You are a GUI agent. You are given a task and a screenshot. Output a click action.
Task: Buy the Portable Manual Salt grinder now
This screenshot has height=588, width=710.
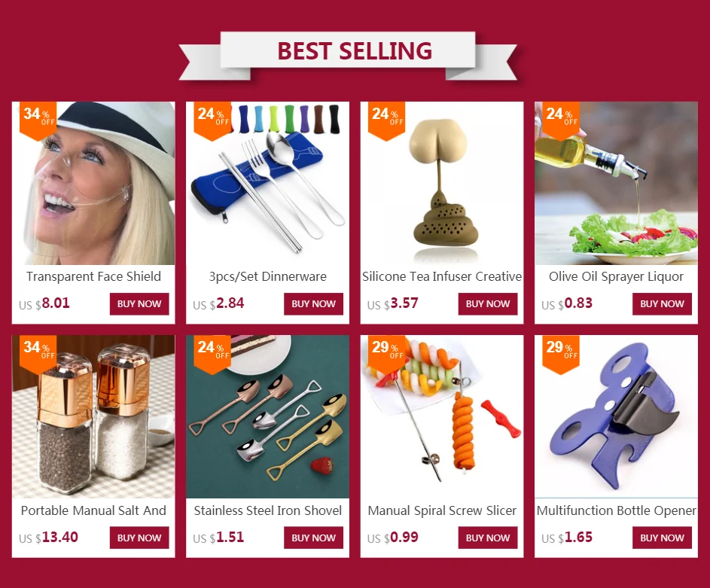(x=139, y=538)
